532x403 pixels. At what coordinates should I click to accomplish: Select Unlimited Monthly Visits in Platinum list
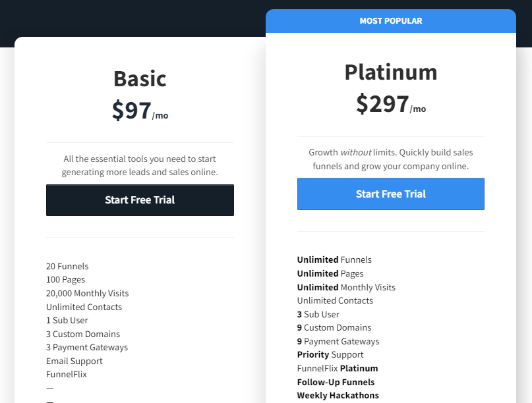point(346,287)
